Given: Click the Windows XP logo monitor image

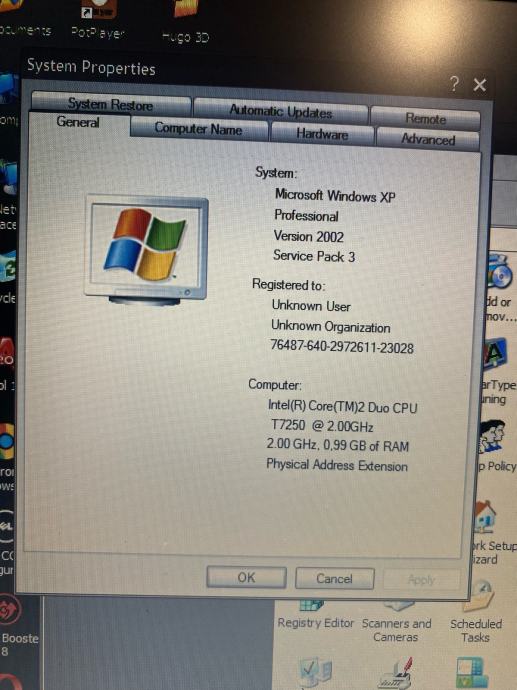Looking at the screenshot, I should click(147, 251).
